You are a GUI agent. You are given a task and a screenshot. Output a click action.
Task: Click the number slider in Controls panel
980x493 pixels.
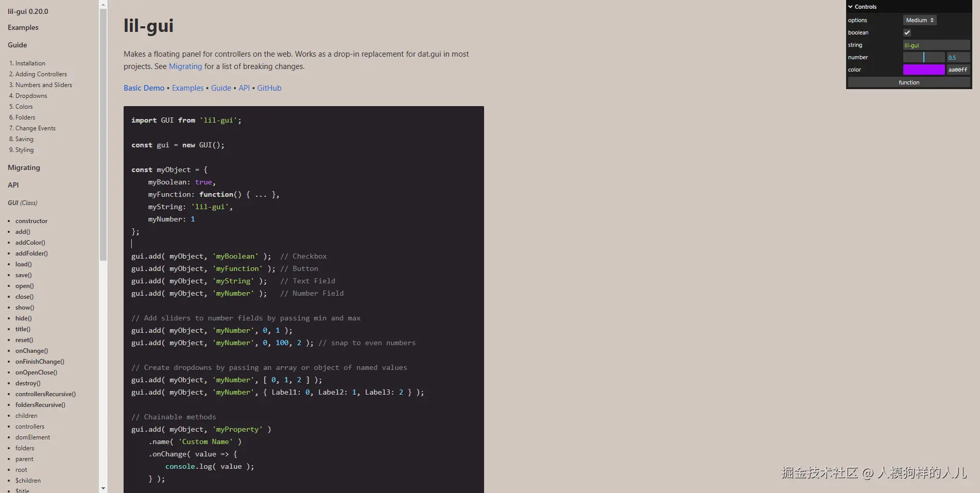click(x=924, y=57)
